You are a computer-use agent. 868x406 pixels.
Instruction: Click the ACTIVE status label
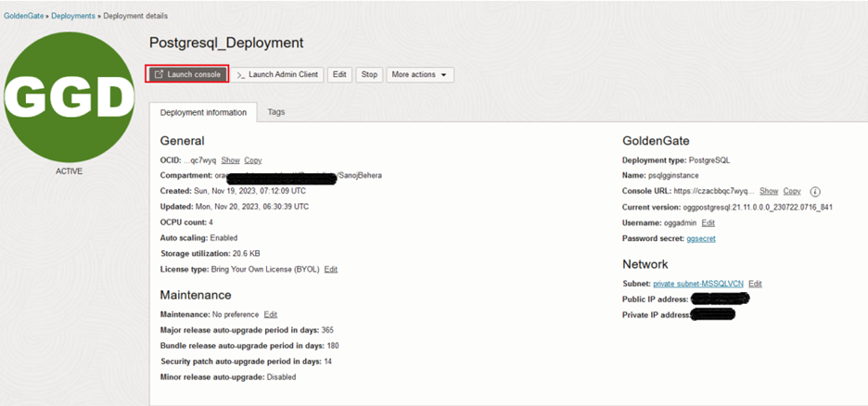point(70,171)
